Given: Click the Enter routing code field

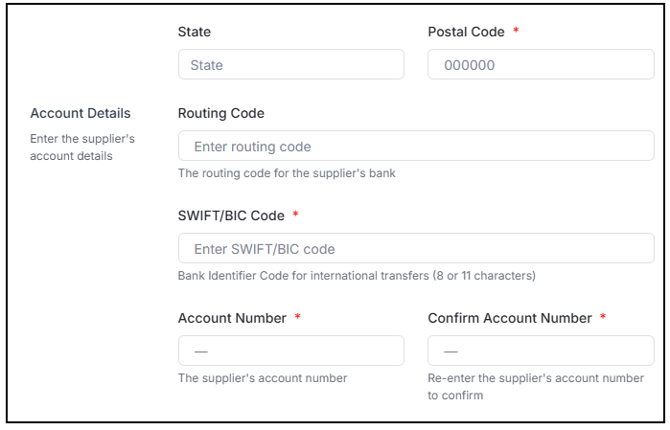Looking at the screenshot, I should pos(415,146).
